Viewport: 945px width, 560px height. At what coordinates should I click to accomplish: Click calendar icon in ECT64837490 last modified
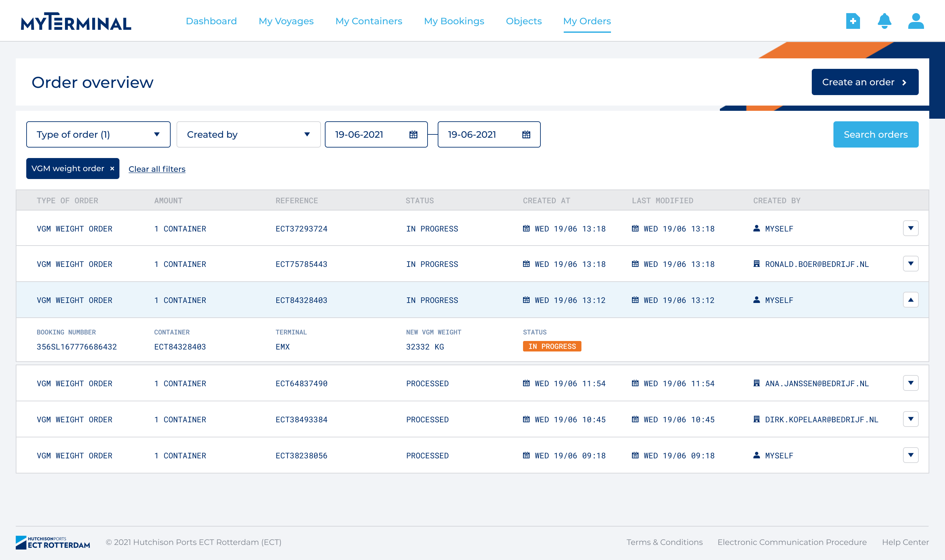[635, 383]
